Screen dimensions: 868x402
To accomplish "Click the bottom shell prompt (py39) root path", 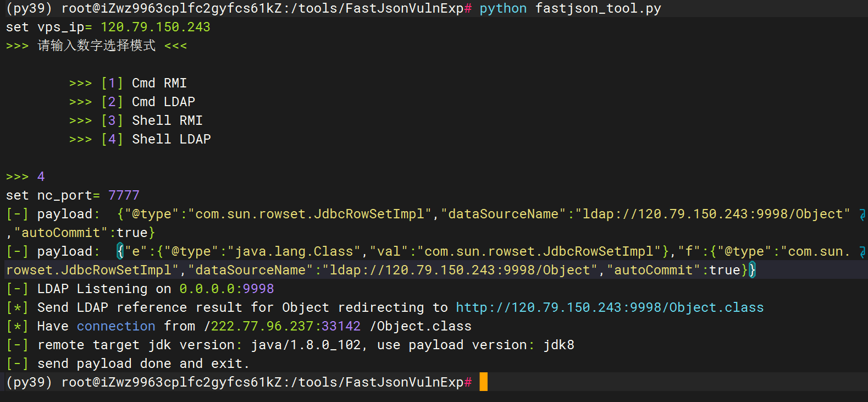I will (x=239, y=382).
